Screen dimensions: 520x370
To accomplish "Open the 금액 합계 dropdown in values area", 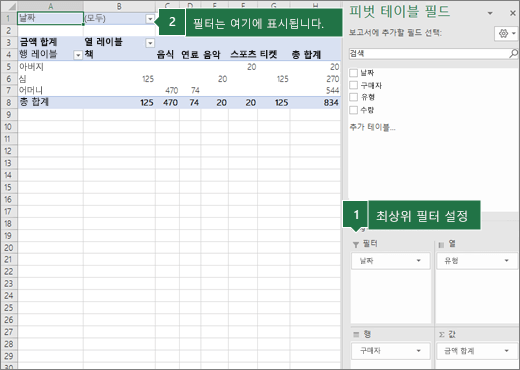I will pos(507,351).
